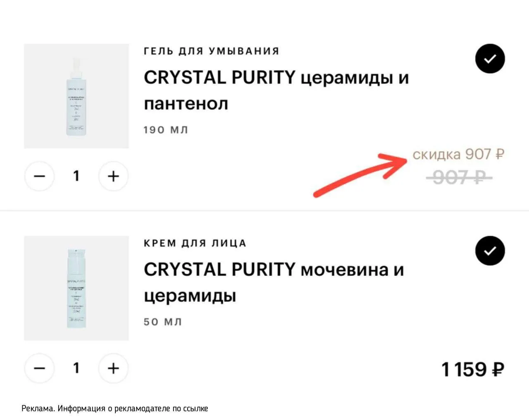The image size is (529, 420).
Task: Click the washing gel quantity value 1
Action: (76, 176)
